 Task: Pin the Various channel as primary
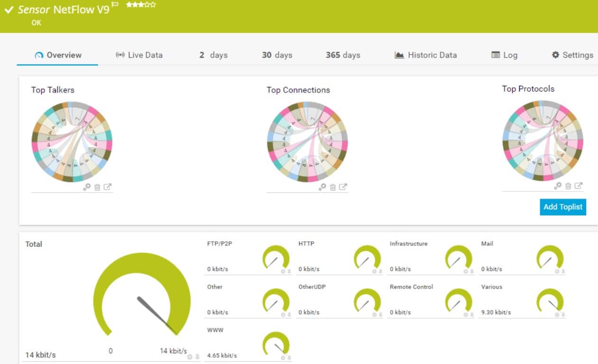[563, 315]
